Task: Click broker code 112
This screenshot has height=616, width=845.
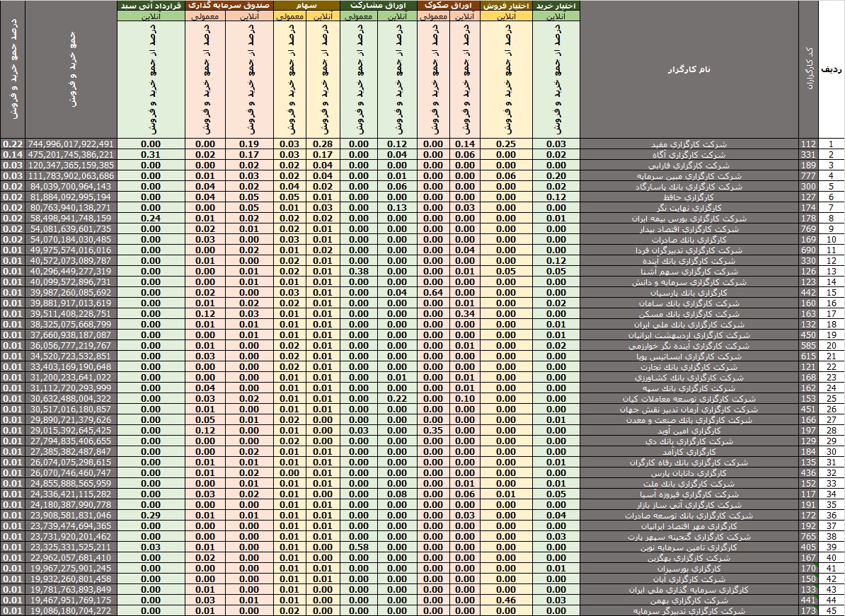Action: coord(808,144)
